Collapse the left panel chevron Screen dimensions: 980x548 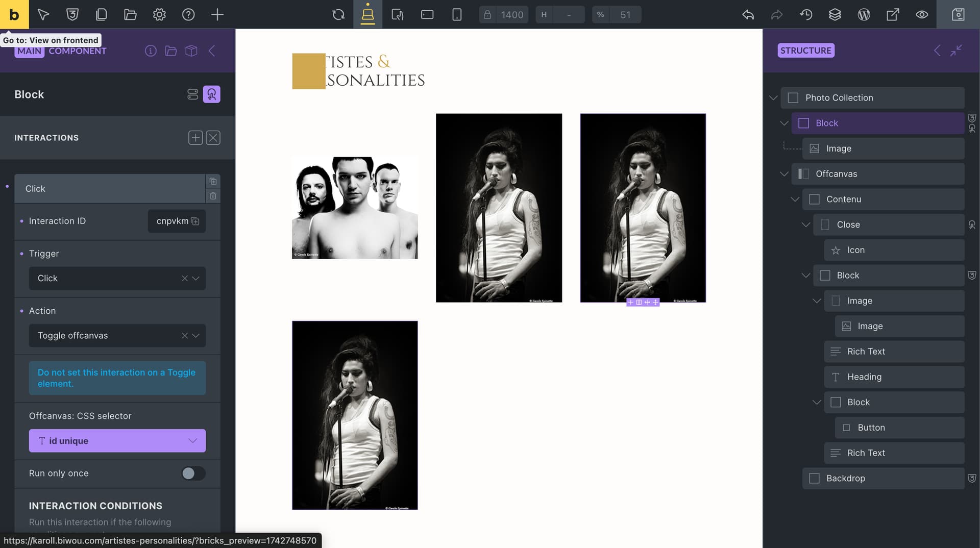[212, 51]
